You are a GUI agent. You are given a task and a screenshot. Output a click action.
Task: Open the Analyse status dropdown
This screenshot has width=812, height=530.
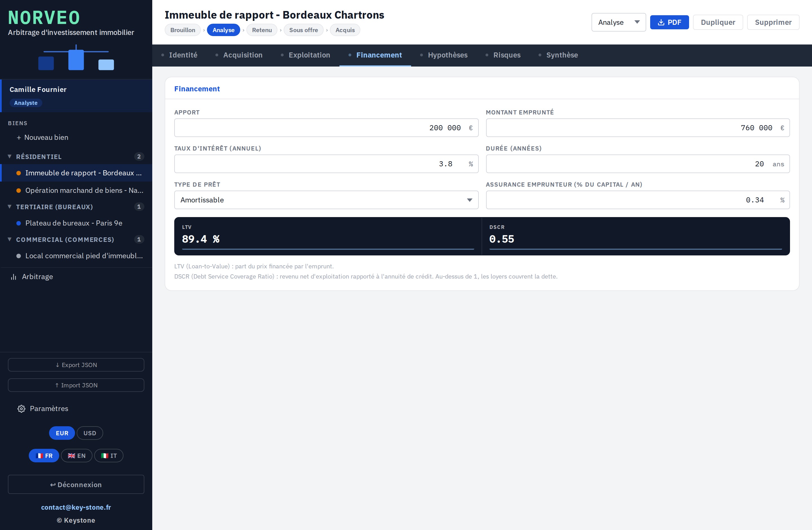(x=618, y=22)
